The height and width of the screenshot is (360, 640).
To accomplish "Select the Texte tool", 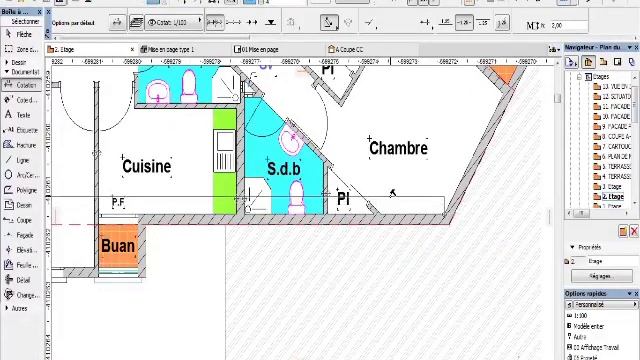I will 20,115.
